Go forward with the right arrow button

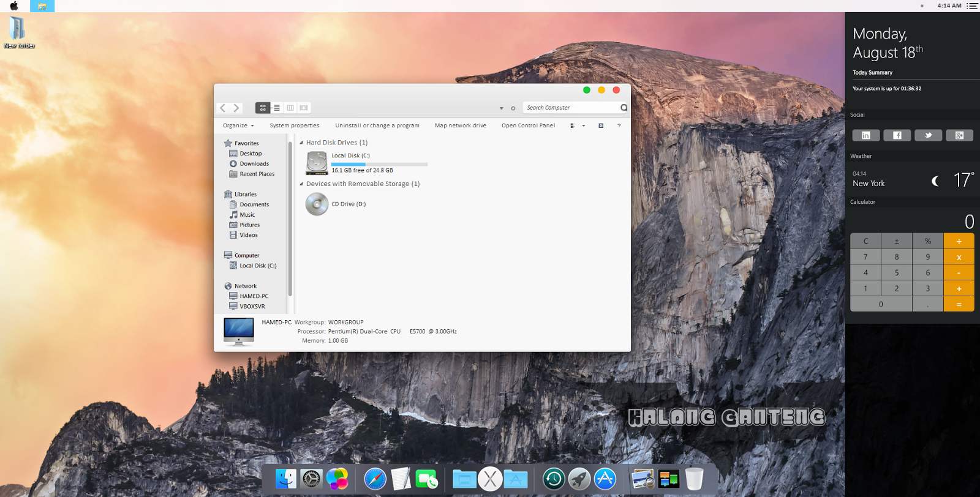[236, 108]
